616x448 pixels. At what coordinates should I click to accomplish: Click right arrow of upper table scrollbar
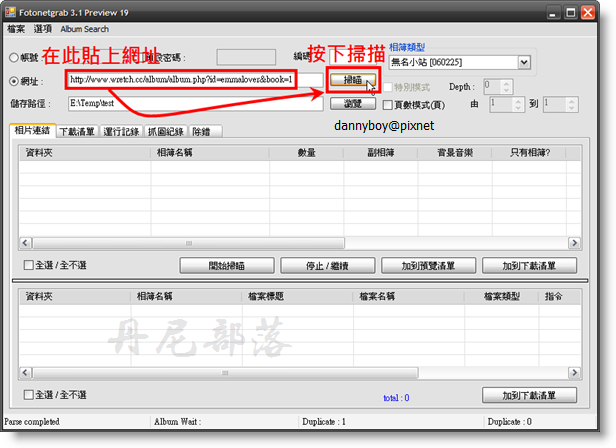(x=574, y=243)
